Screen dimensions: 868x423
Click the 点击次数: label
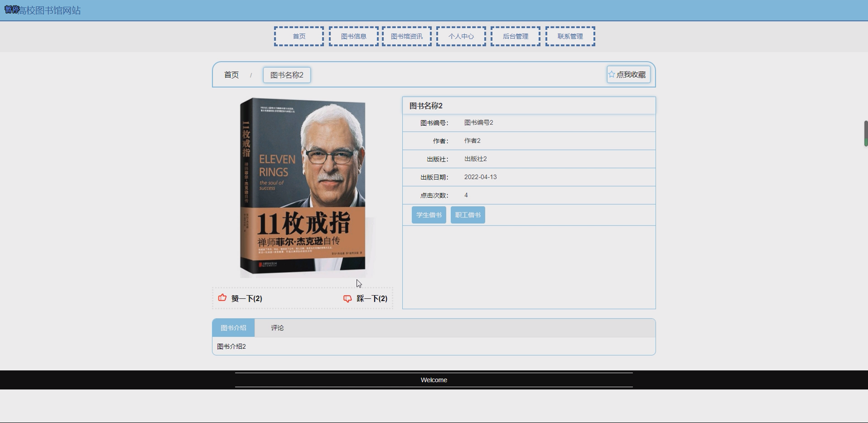tap(434, 196)
